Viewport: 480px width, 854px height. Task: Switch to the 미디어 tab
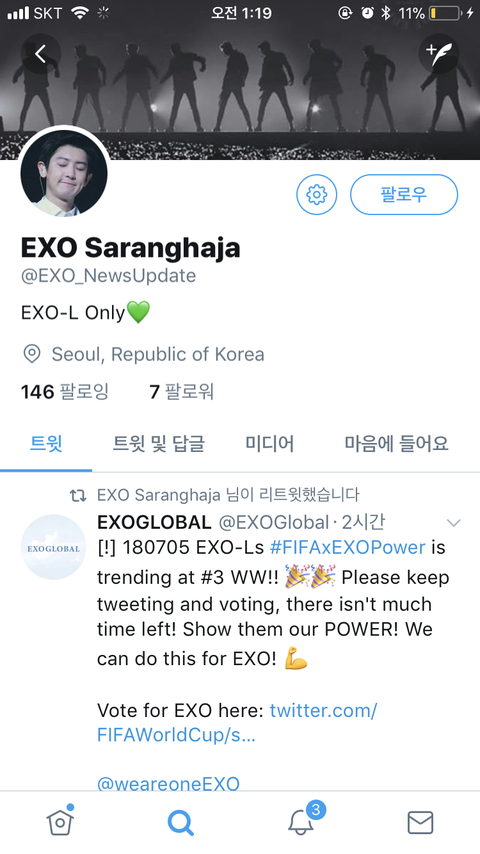(270, 443)
